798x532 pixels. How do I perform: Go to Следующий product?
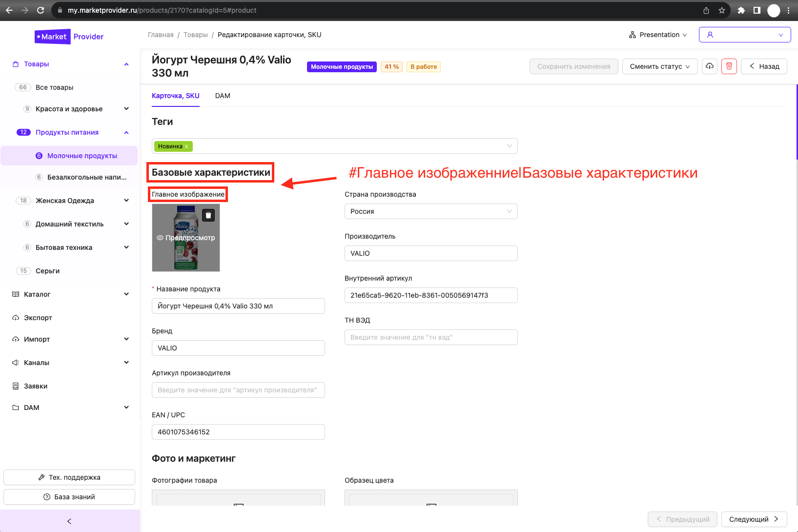pyautogui.click(x=754, y=519)
